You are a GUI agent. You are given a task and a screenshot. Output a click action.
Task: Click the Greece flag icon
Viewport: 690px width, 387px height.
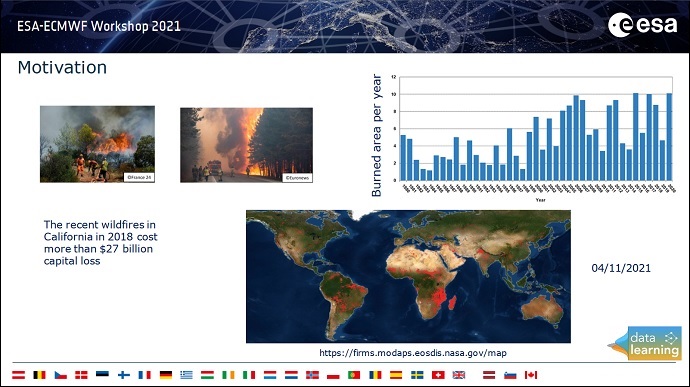(x=187, y=375)
